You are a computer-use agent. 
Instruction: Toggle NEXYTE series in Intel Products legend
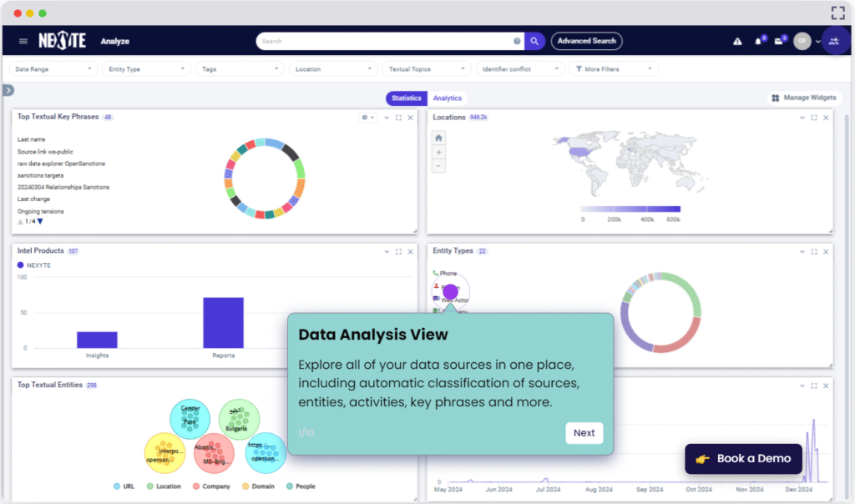[x=33, y=265]
